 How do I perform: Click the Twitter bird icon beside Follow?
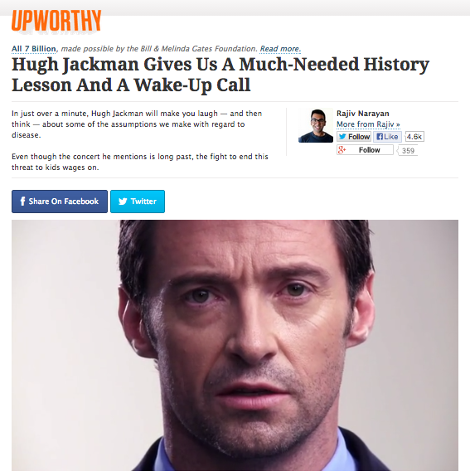342,137
